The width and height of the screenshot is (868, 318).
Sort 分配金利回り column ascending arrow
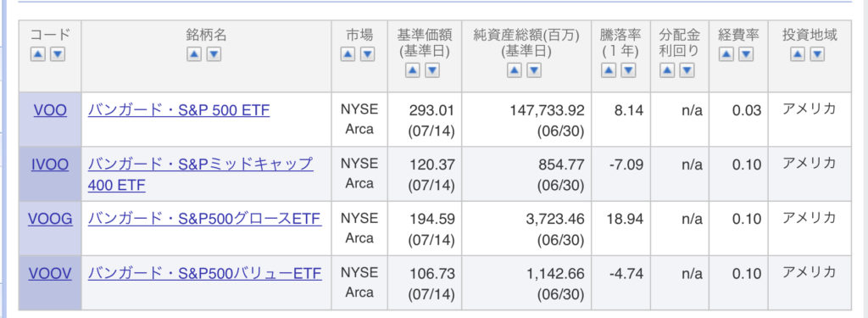click(667, 71)
